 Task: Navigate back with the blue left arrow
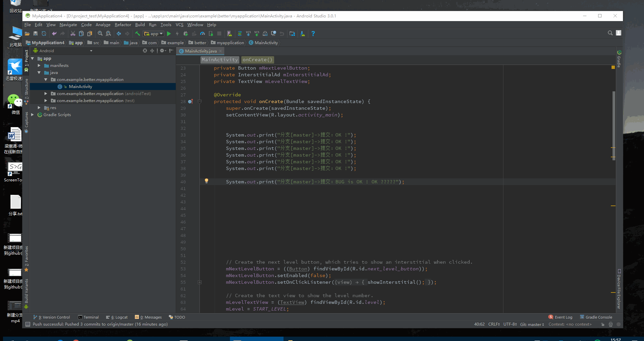pyautogui.click(x=119, y=34)
